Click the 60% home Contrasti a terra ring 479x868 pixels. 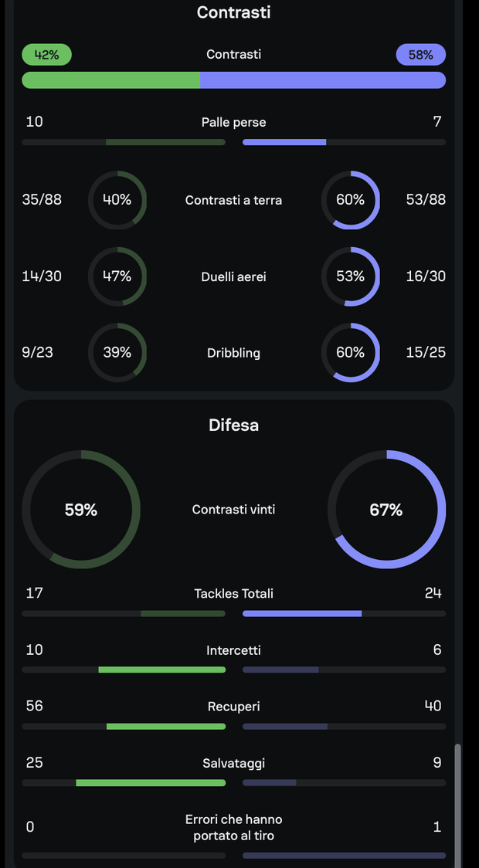click(x=350, y=200)
